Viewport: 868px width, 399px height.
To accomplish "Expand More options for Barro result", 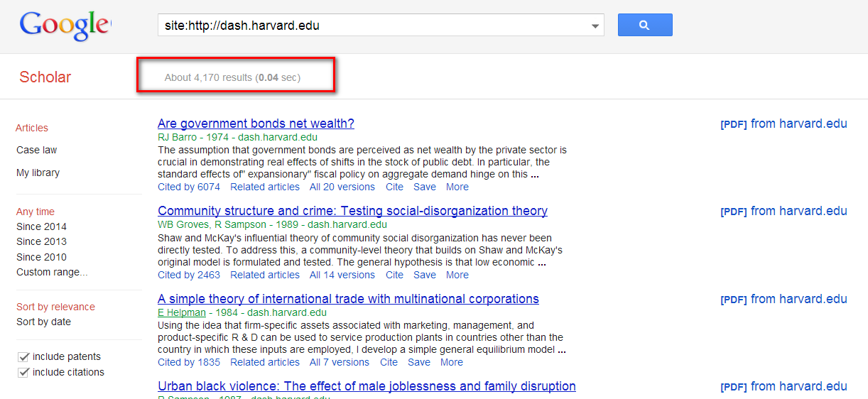I will (457, 187).
